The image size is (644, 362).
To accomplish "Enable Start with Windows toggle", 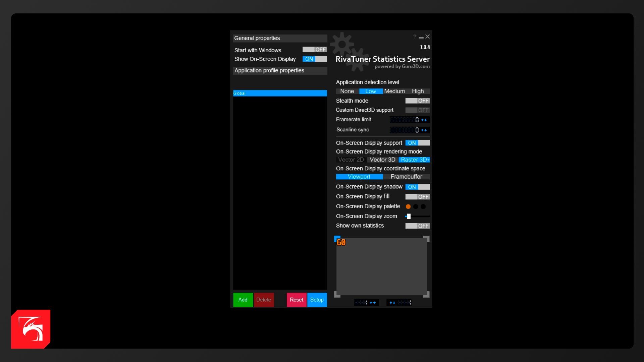I will (x=314, y=50).
